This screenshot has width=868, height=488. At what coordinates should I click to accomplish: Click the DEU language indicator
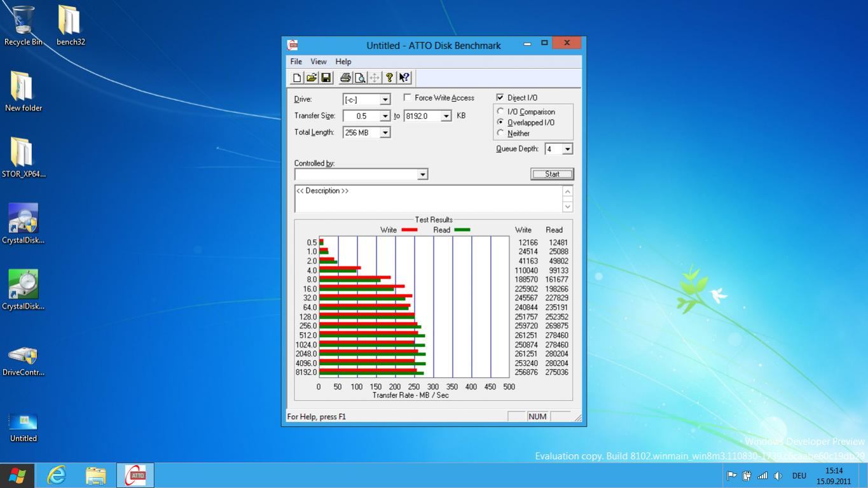point(799,476)
